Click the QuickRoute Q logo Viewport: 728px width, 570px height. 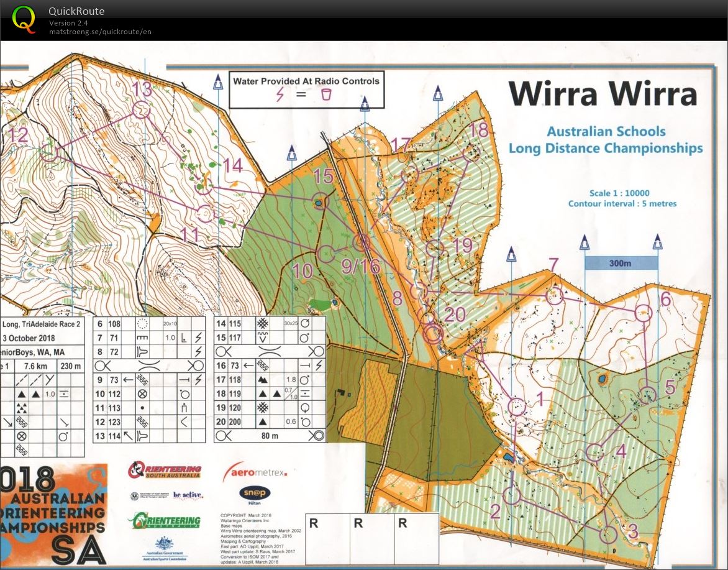(x=24, y=19)
